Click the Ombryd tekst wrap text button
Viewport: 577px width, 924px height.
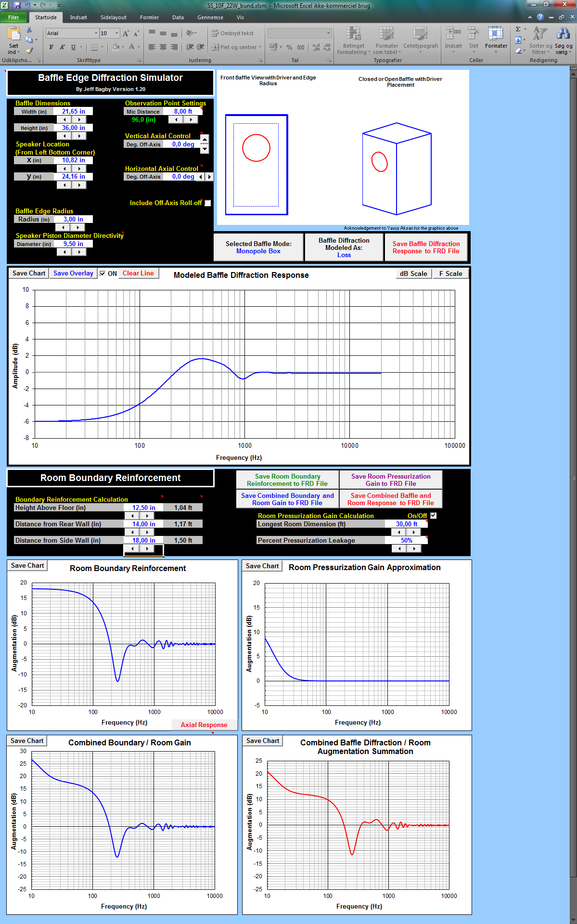(x=232, y=33)
